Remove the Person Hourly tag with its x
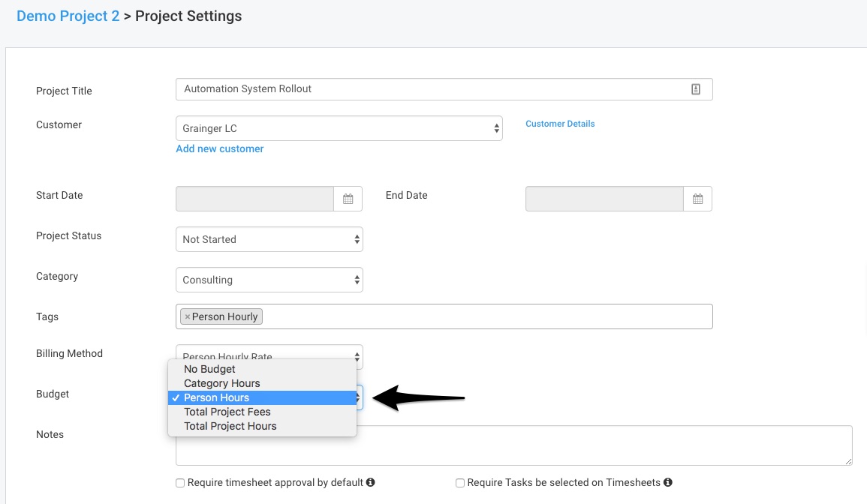Screen dimensions: 867x504 click(188, 317)
